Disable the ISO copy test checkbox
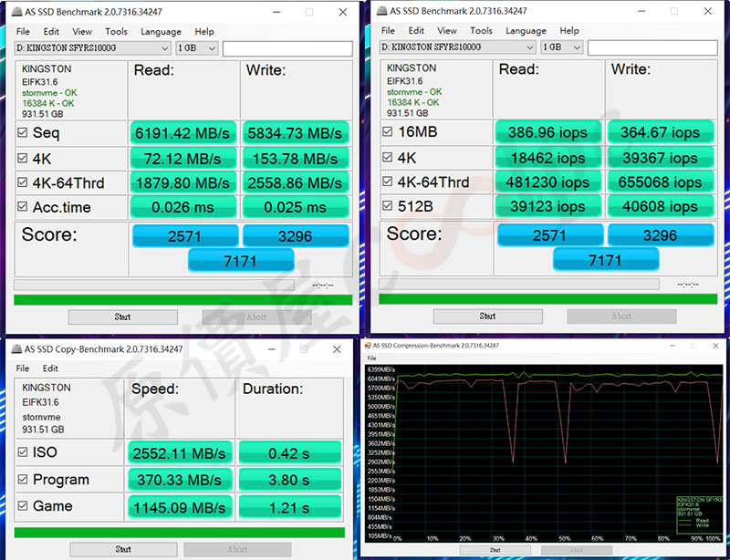This screenshot has width=730, height=560. pyautogui.click(x=23, y=452)
